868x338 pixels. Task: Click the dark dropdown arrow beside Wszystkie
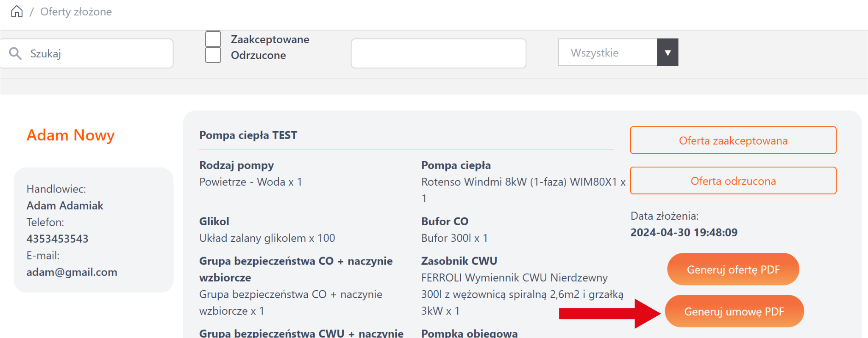click(x=668, y=53)
